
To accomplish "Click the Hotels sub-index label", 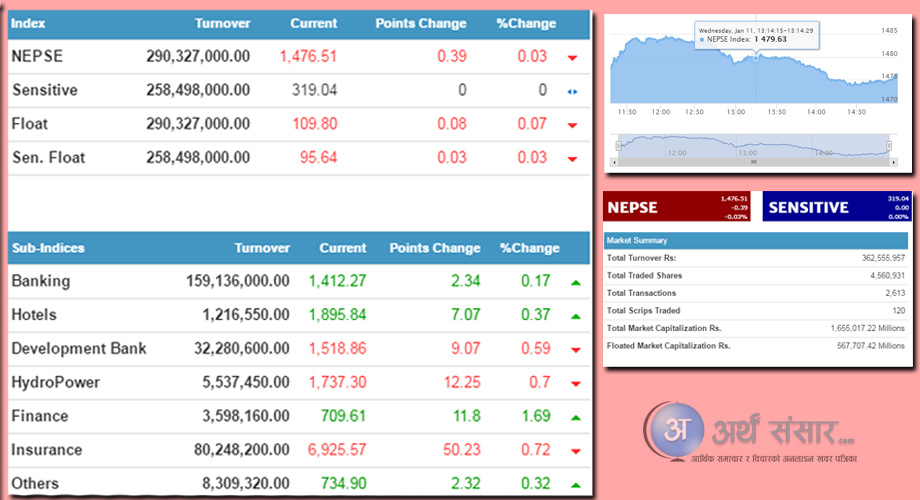I will (34, 315).
